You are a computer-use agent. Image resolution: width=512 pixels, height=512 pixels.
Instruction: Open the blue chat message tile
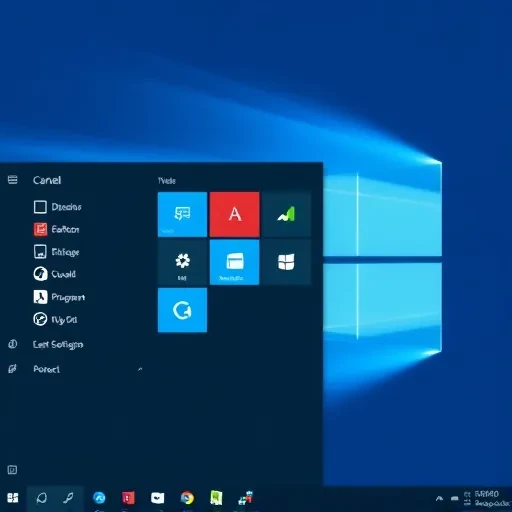pos(182,214)
